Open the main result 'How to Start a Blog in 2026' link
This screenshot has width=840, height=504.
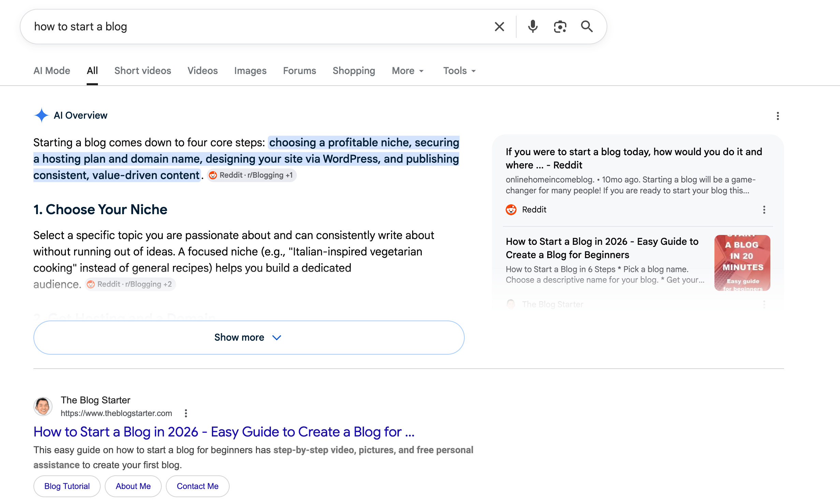click(x=224, y=432)
